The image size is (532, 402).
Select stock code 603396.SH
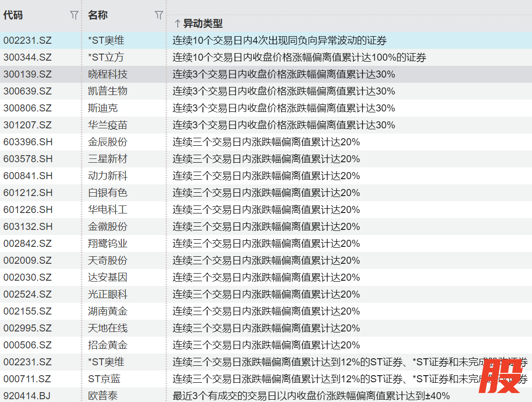[28, 142]
